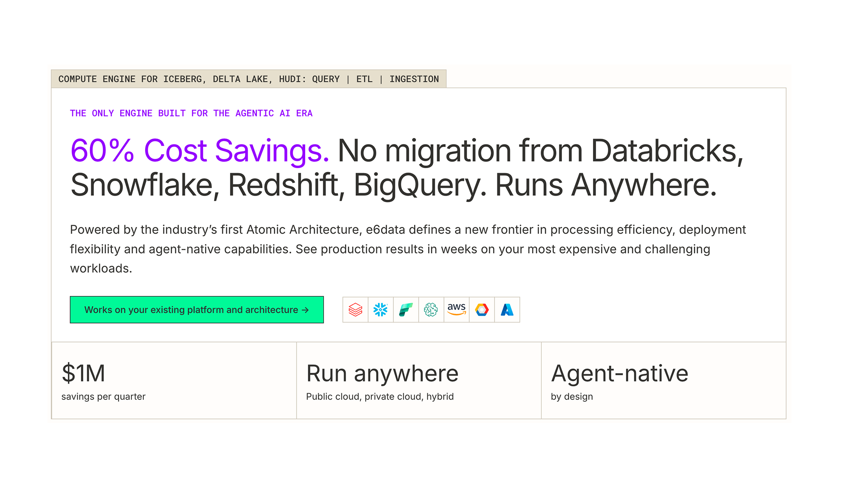The width and height of the screenshot is (868, 488).
Task: Select the Microsoft Fabric green logo
Action: click(406, 310)
